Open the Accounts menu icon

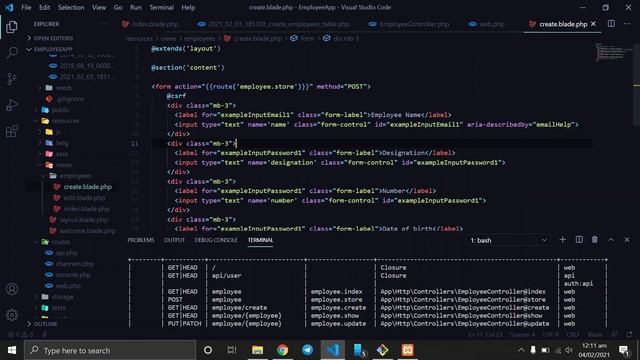pos(12,289)
